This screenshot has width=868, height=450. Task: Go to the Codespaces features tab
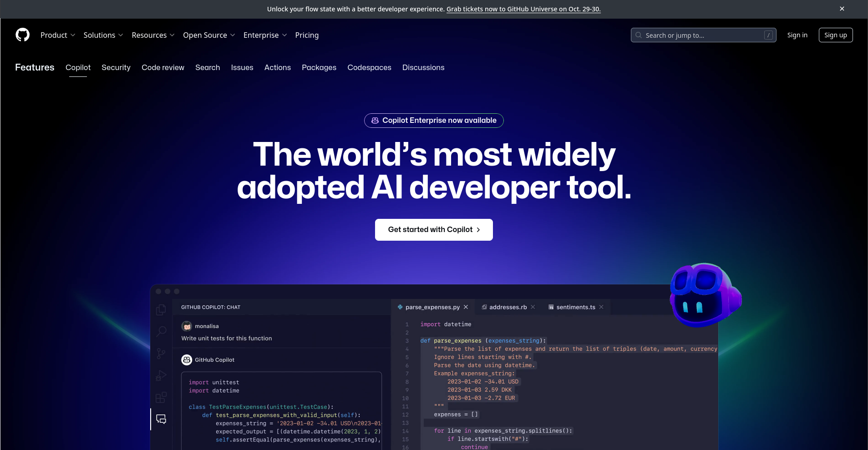(x=369, y=67)
